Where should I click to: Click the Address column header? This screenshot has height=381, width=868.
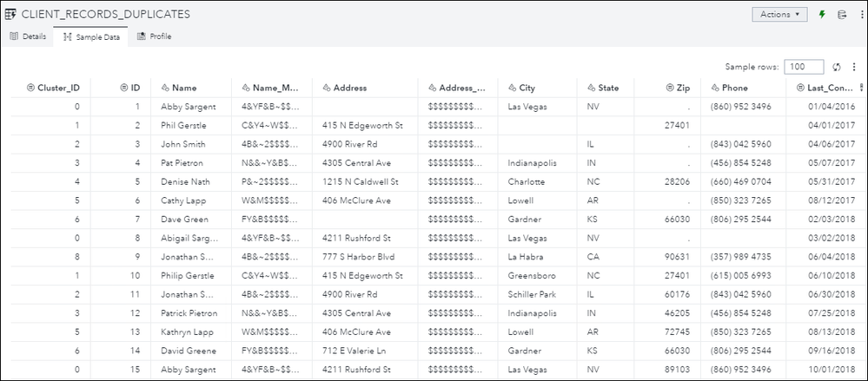click(x=365, y=88)
